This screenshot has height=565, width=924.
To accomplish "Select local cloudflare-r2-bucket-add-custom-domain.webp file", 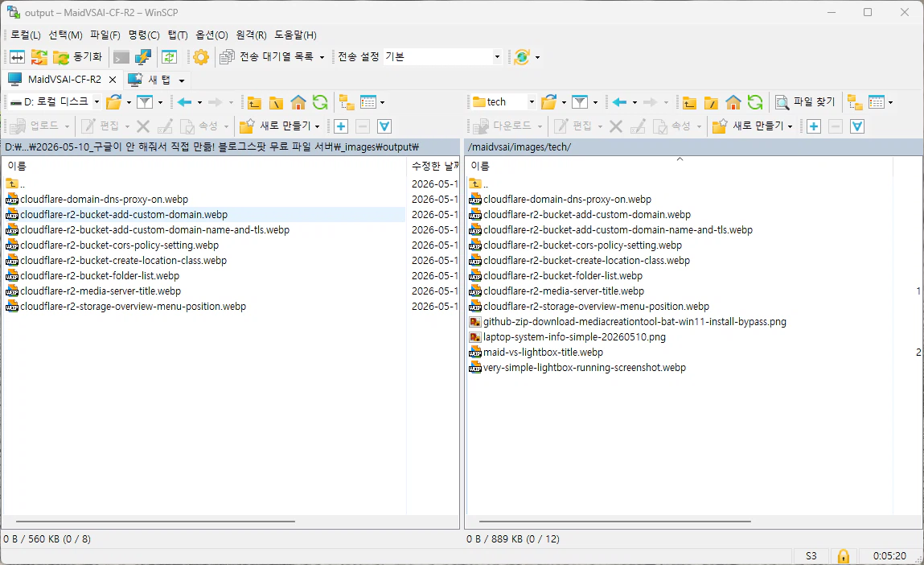I will [124, 215].
